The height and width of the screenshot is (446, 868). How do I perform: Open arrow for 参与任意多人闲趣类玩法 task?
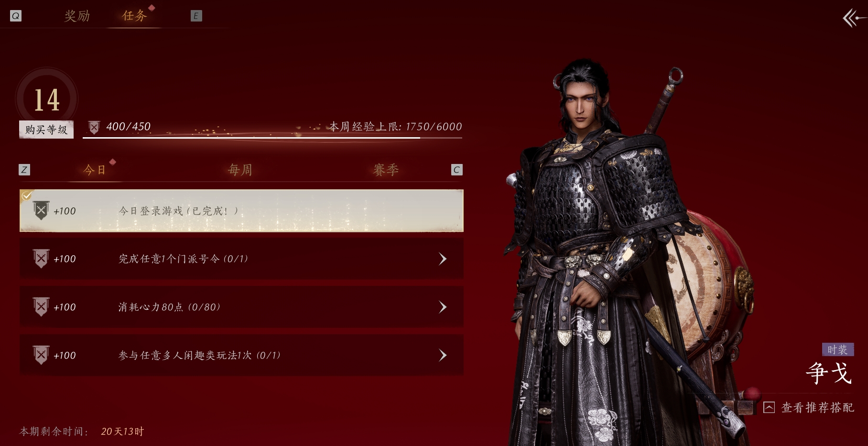[443, 355]
